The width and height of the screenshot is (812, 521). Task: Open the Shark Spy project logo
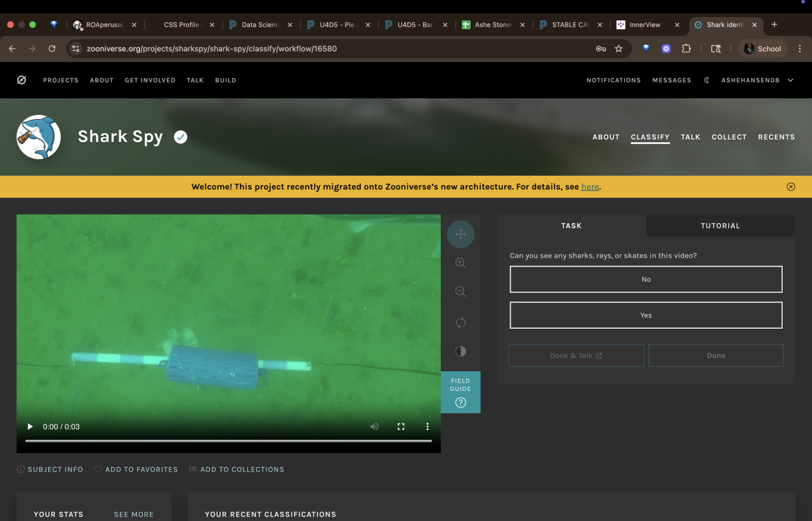click(x=39, y=137)
